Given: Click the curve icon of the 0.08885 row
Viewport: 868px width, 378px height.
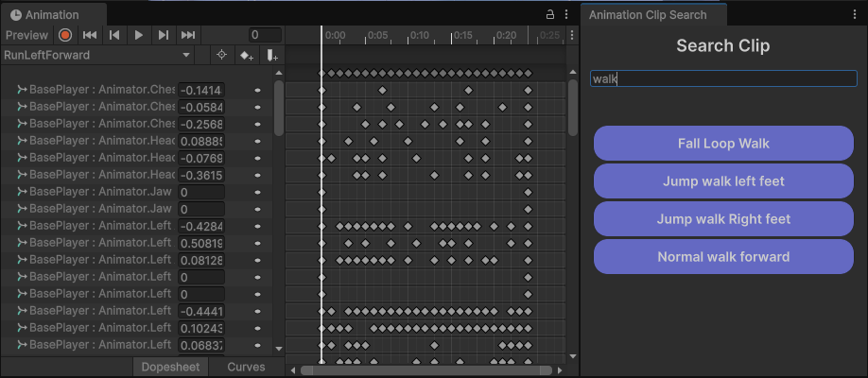Looking at the screenshot, I should [x=22, y=140].
